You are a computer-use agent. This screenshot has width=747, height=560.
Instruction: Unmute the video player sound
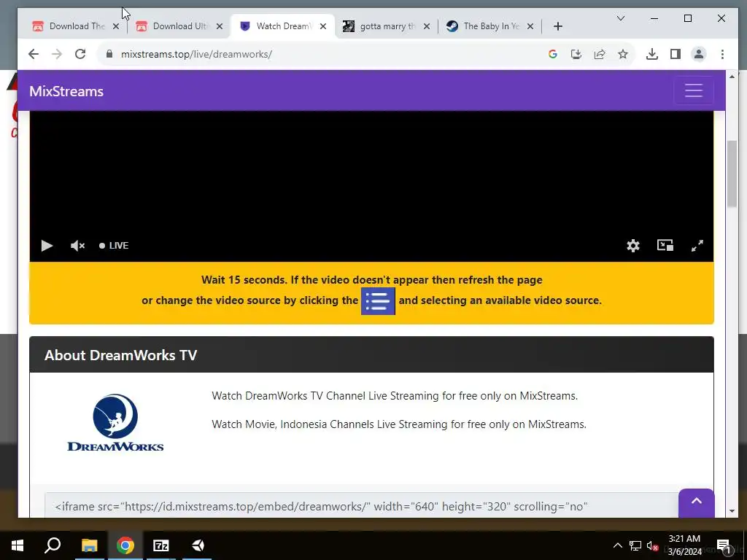tap(77, 246)
